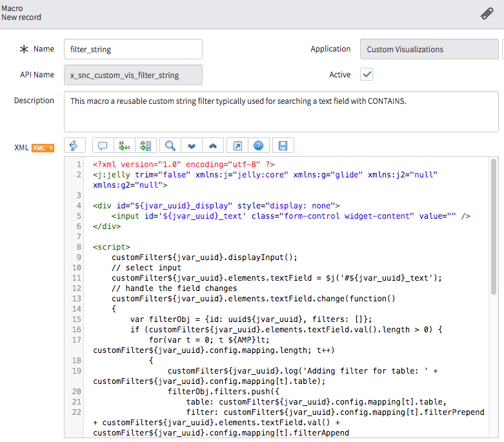
Task: Uncheck the Active checkbox
Action: click(x=367, y=75)
